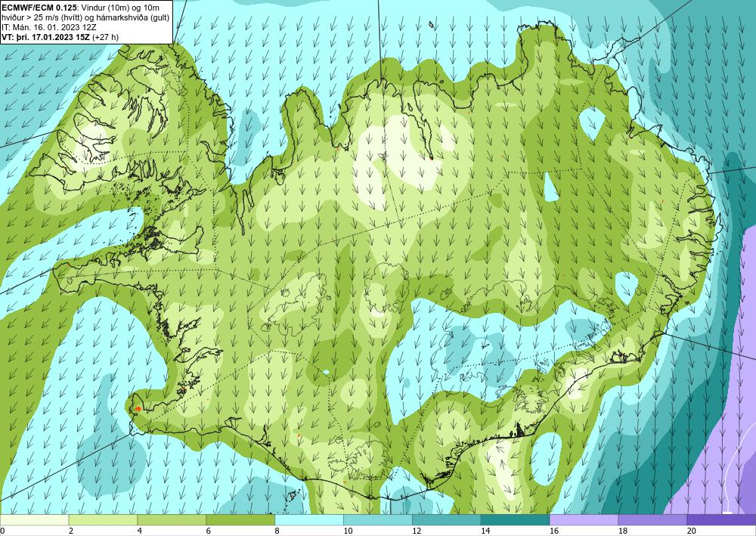Click the legend label '14'
The height and width of the screenshot is (536, 756).
tap(485, 531)
